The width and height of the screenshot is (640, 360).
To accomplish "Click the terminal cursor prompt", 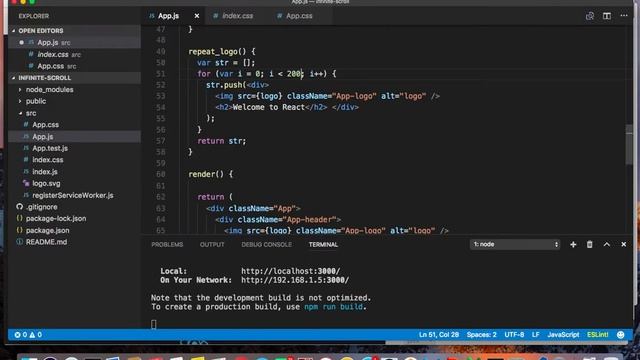I will [153, 324].
